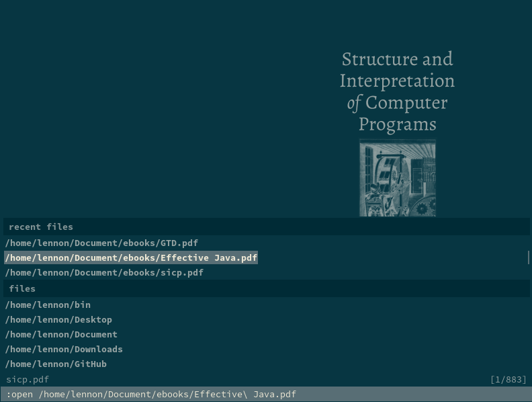Click the SICP cover illustration

coord(397,178)
